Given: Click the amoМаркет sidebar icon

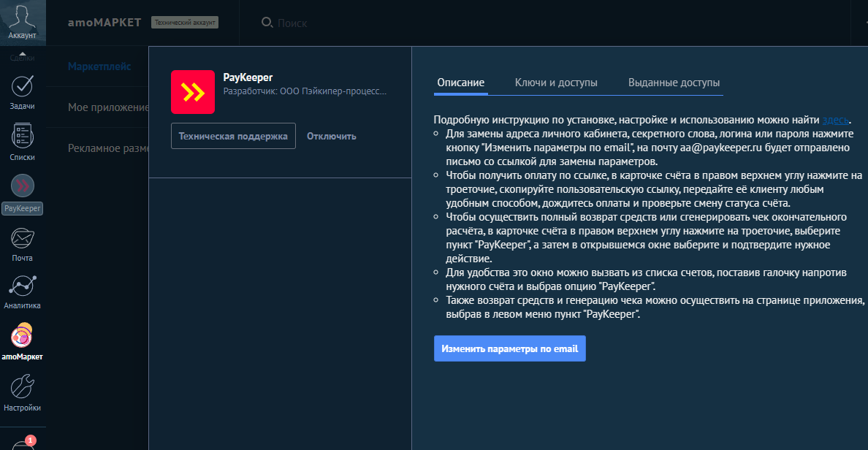Looking at the screenshot, I should [x=23, y=337].
